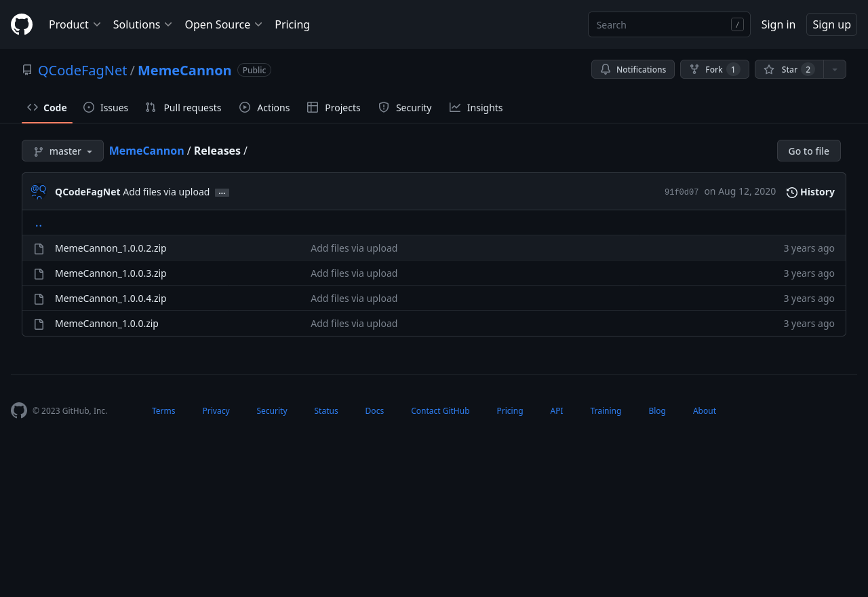The height and width of the screenshot is (597, 868).
Task: Click the file icon for MemeCannon_1.0.0.4.zip
Action: click(x=39, y=298)
